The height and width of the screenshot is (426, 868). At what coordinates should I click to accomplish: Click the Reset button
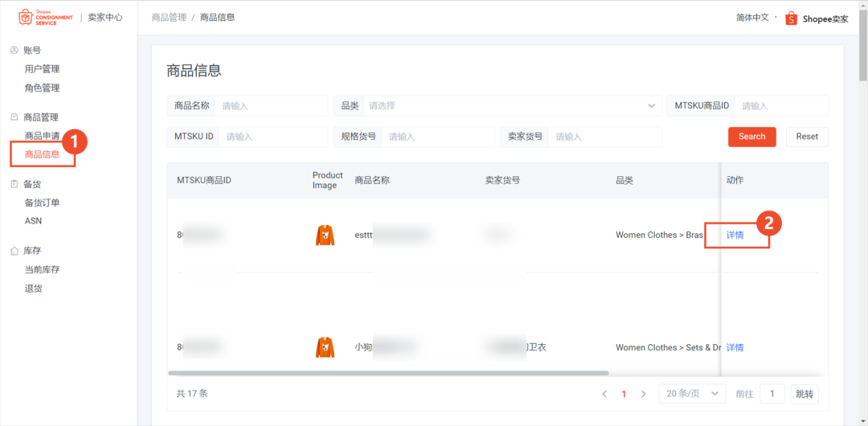[807, 137]
